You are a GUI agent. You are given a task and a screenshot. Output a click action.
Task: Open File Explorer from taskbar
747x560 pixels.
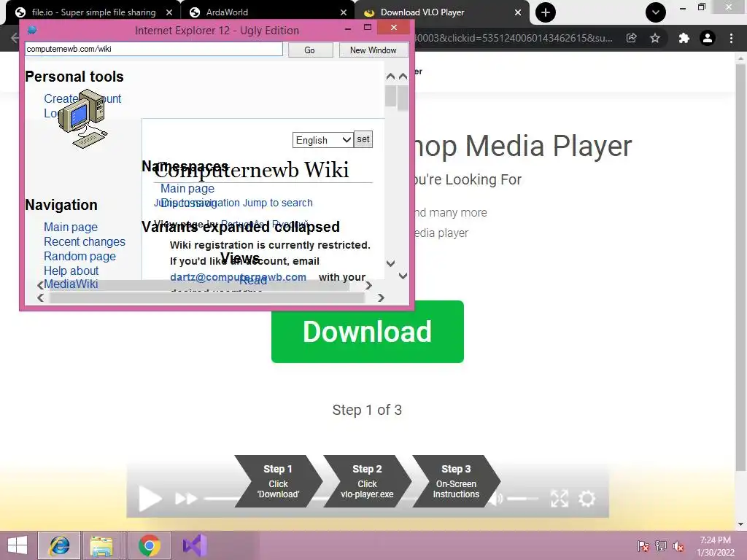(101, 545)
